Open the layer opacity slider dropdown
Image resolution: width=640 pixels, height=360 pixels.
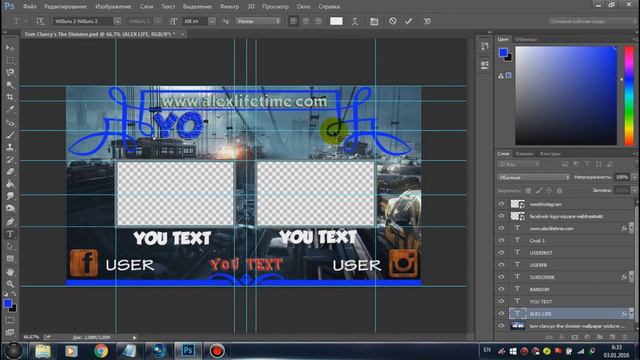point(634,177)
